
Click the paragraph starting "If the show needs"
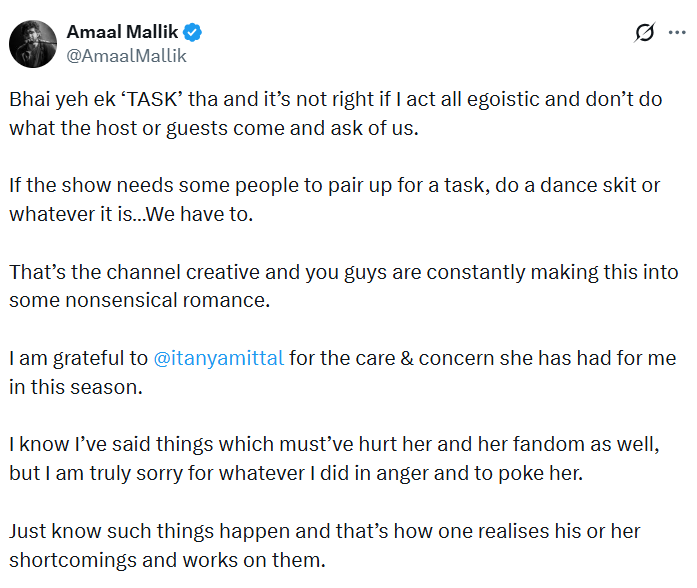(328, 200)
